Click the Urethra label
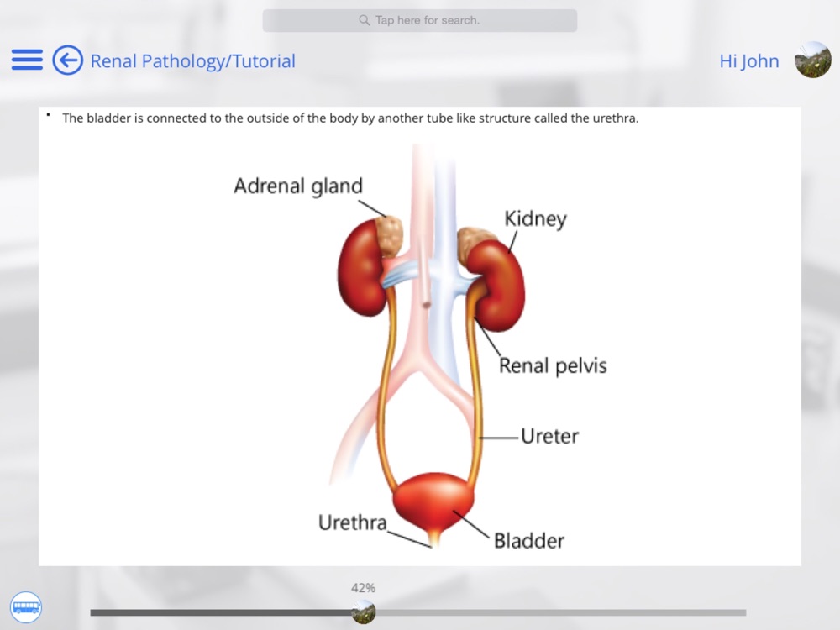The height and width of the screenshot is (630, 840). 353,522
